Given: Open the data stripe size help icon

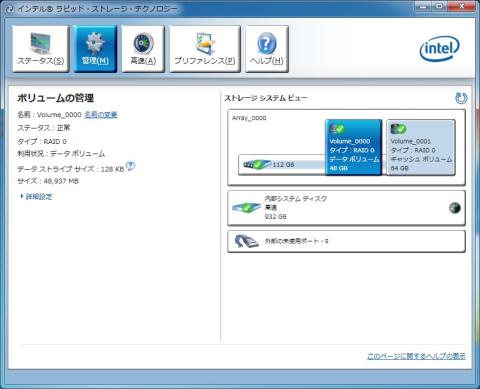Looking at the screenshot, I should click(130, 166).
